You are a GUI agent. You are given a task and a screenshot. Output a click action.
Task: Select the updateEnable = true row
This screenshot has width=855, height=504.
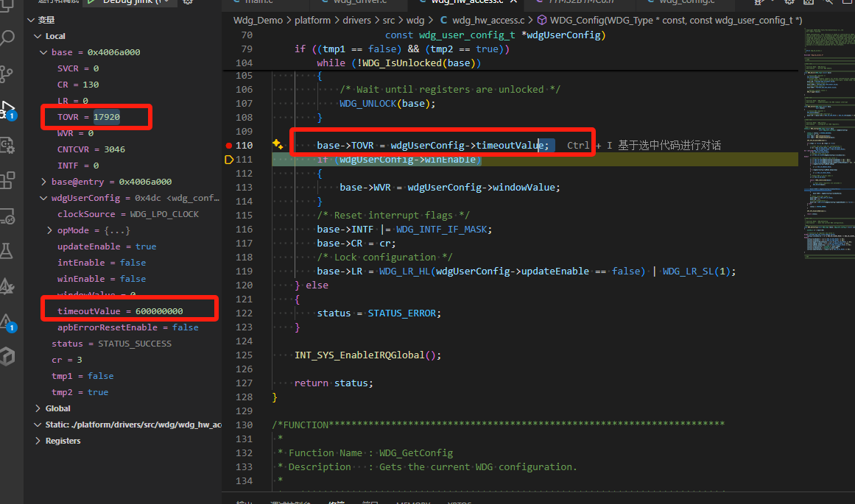123,246
